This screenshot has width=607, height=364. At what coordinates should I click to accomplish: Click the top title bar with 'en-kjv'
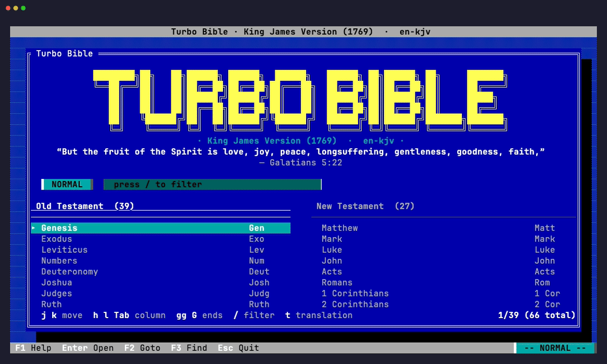(303, 32)
